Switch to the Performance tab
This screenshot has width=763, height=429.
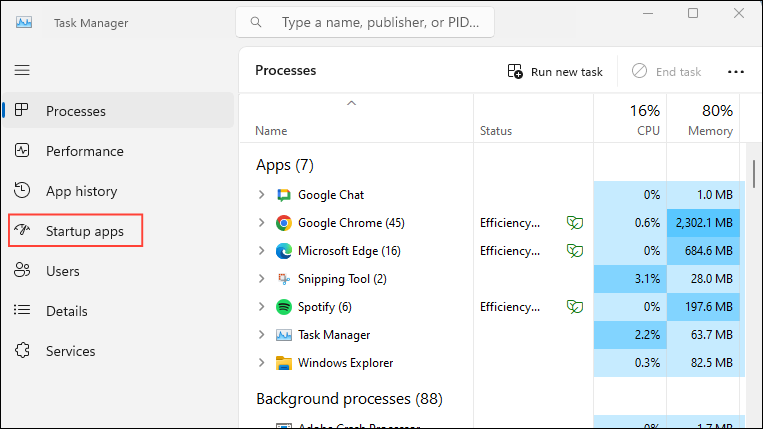point(118,151)
